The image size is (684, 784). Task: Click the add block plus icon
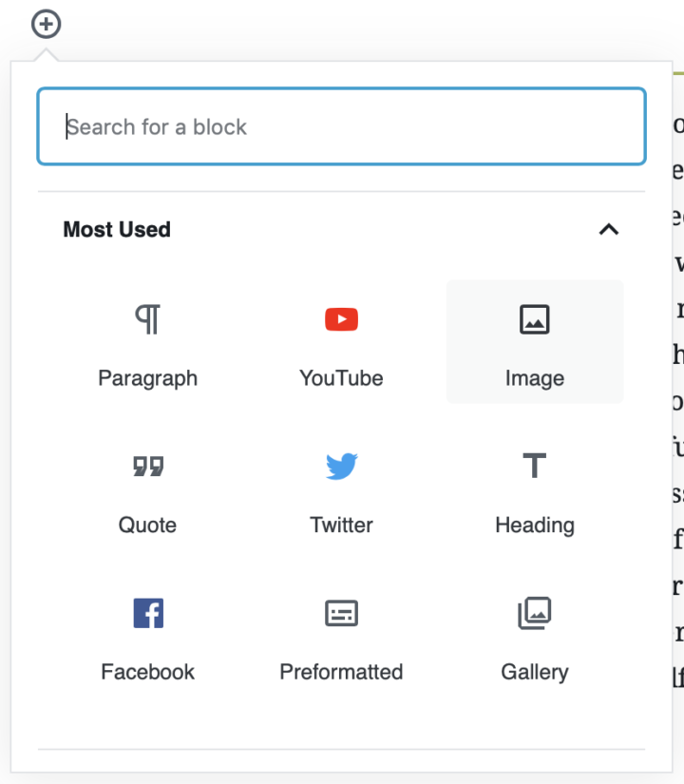pos(46,24)
